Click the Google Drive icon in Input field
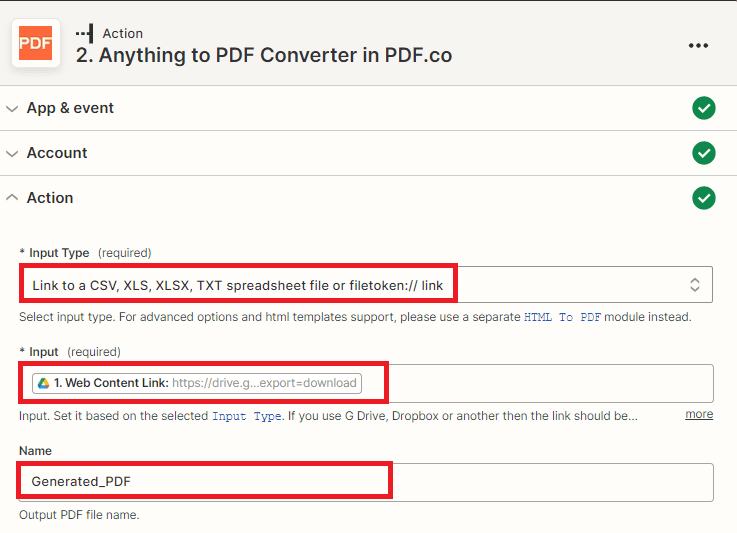 43,383
